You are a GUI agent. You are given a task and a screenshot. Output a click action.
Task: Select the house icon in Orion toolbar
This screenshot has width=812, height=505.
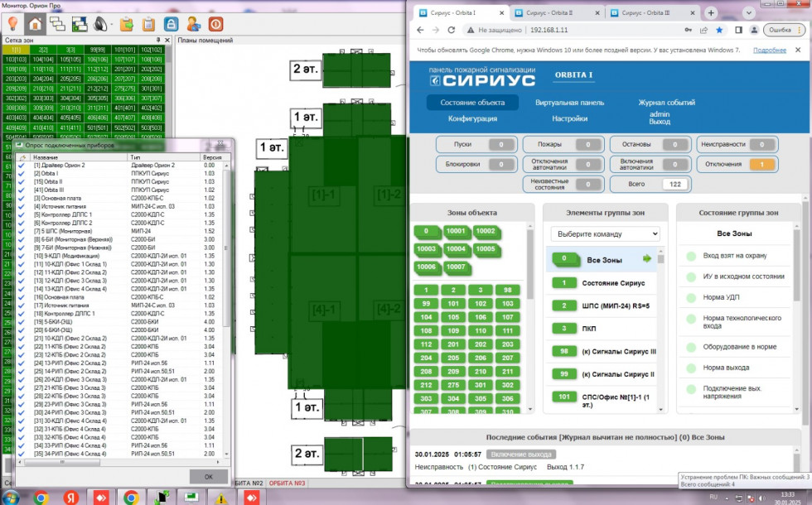(36, 23)
